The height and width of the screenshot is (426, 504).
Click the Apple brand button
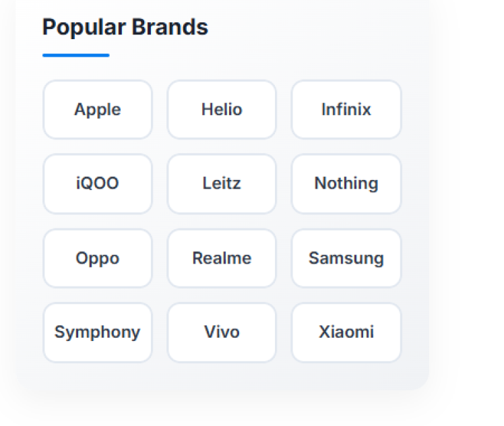click(98, 110)
